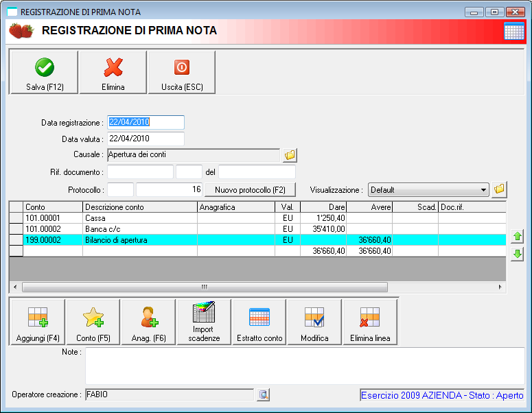Click the Descrizione conto column header
The image size is (532, 413).
tap(140, 206)
